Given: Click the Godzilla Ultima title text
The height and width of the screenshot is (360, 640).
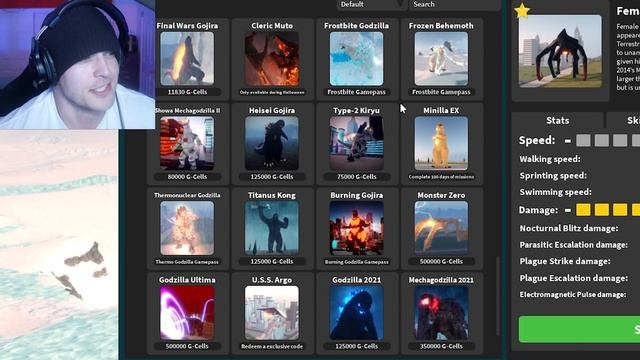Looking at the screenshot, I should click(187, 280).
